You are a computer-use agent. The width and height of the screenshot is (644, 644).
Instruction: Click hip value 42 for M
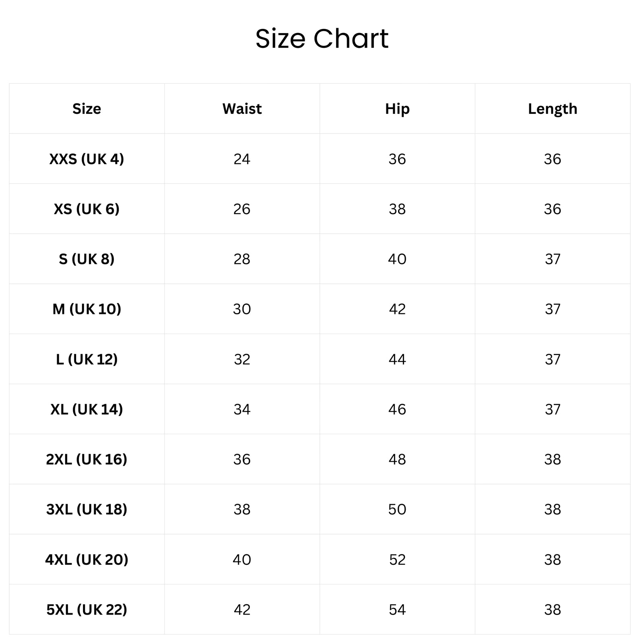click(x=397, y=309)
